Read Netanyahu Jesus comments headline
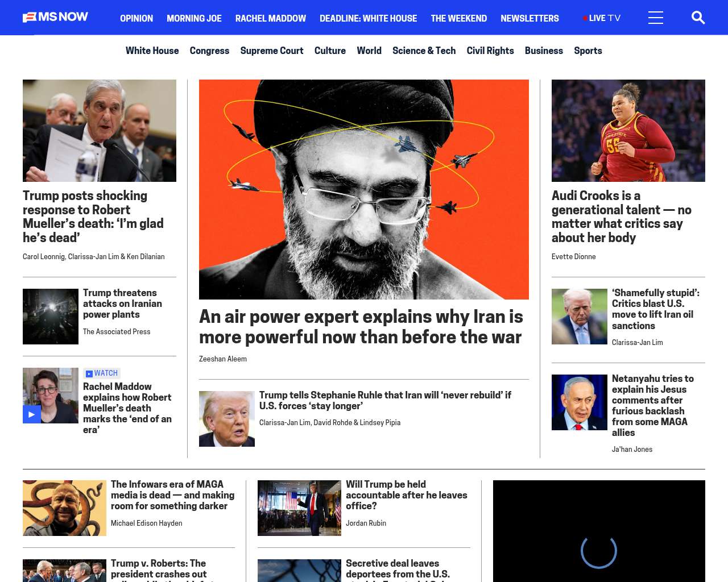The height and width of the screenshot is (582, 728). pos(653,406)
